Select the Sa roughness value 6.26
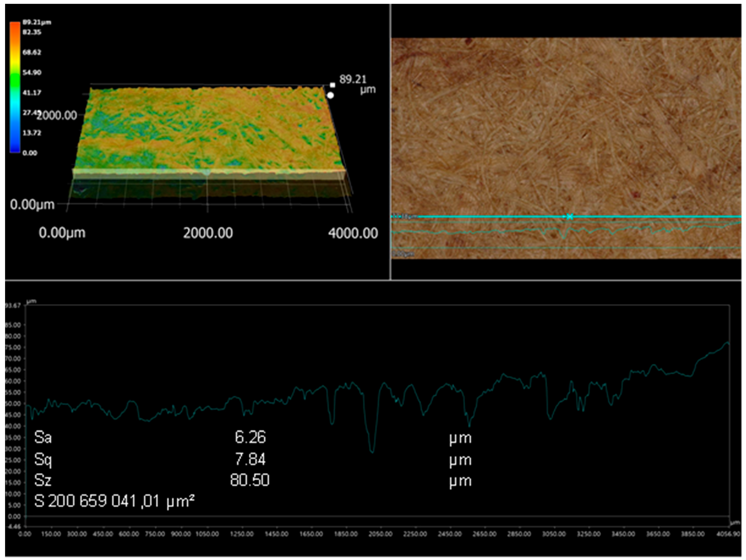The height and width of the screenshot is (560, 746). [x=250, y=437]
